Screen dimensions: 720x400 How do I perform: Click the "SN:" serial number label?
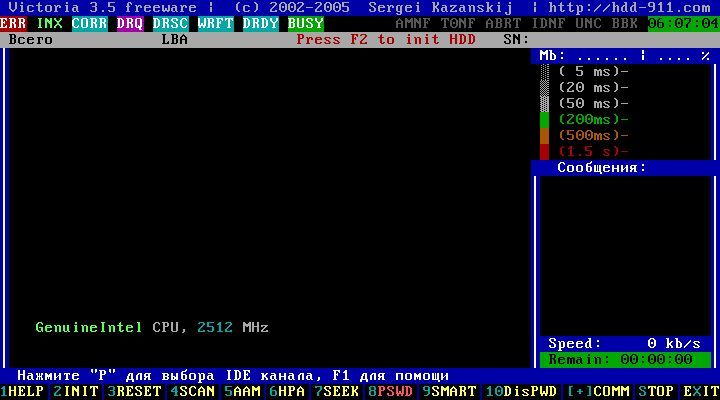tap(517, 39)
